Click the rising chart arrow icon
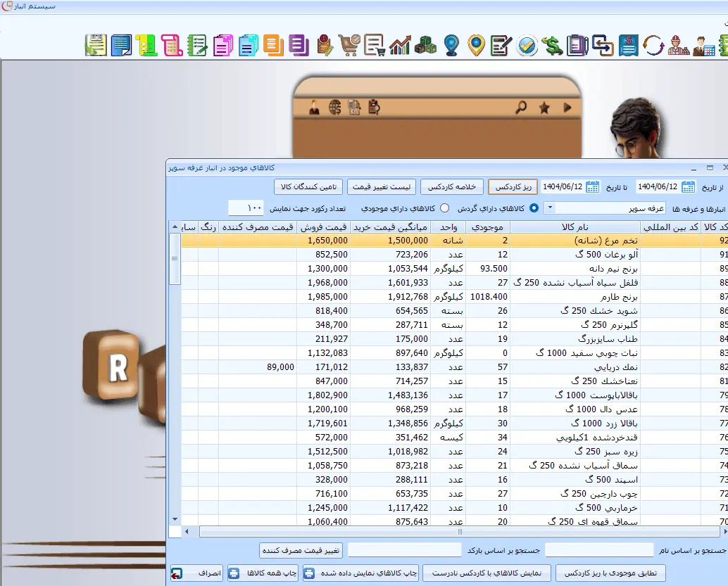The width and height of the screenshot is (728, 586). click(400, 46)
